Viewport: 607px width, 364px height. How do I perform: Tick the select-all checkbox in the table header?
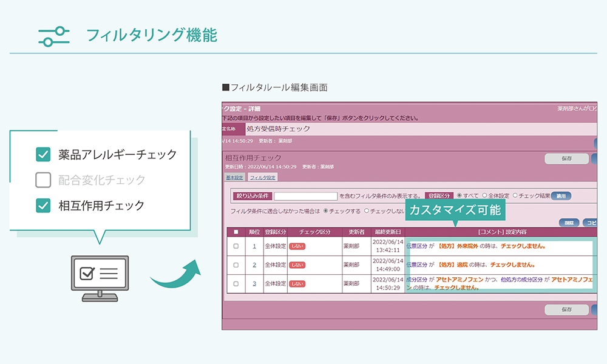(236, 232)
